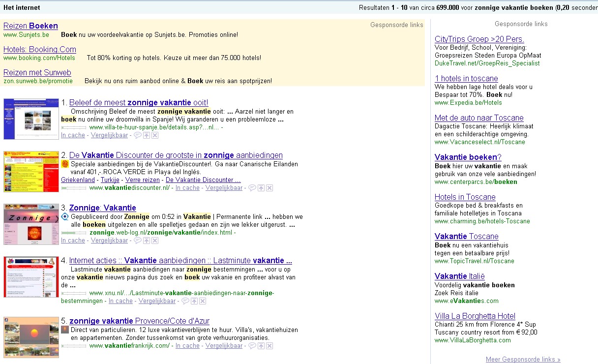Click the www.Expedia.be/Hotels URL text
The width and height of the screenshot is (598, 364).
468,103
